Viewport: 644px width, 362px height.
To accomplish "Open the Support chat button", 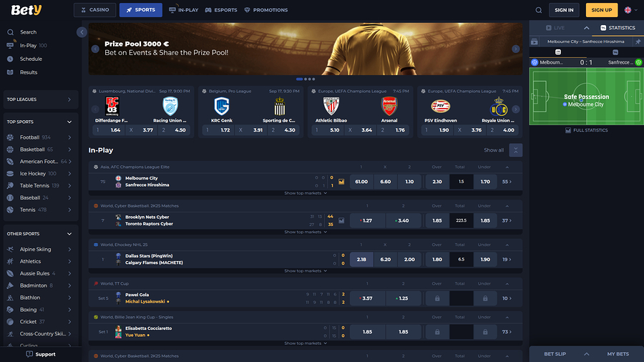I will [41, 354].
